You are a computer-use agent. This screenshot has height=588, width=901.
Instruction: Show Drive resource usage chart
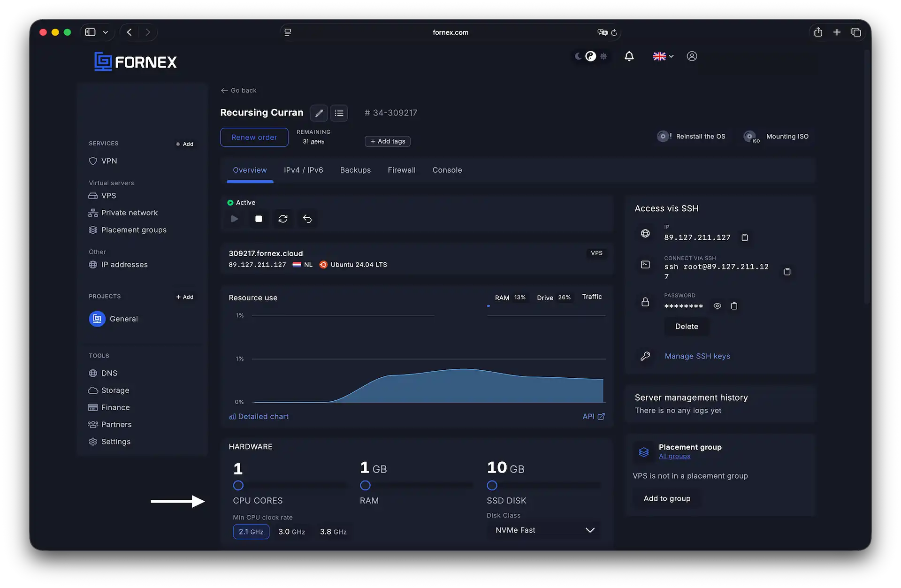coord(554,298)
